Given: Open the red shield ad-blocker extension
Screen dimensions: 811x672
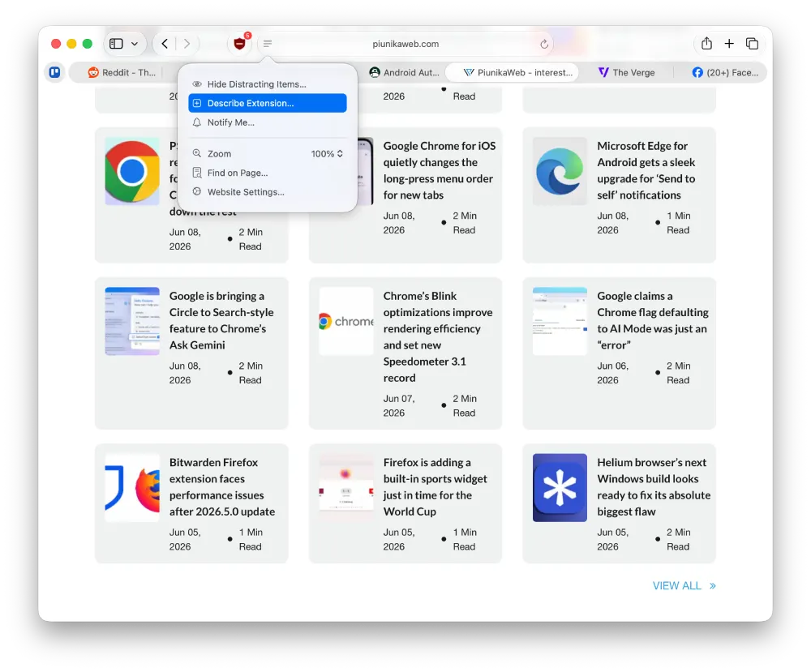Looking at the screenshot, I should pyautogui.click(x=239, y=44).
